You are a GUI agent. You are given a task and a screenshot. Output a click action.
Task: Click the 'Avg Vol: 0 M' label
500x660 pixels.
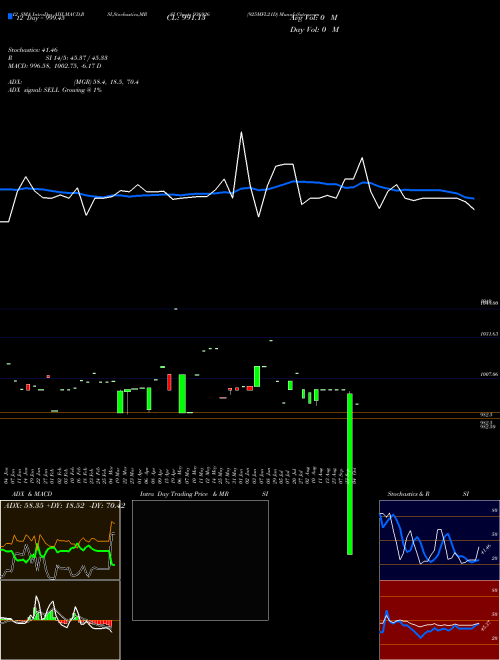point(314,18)
